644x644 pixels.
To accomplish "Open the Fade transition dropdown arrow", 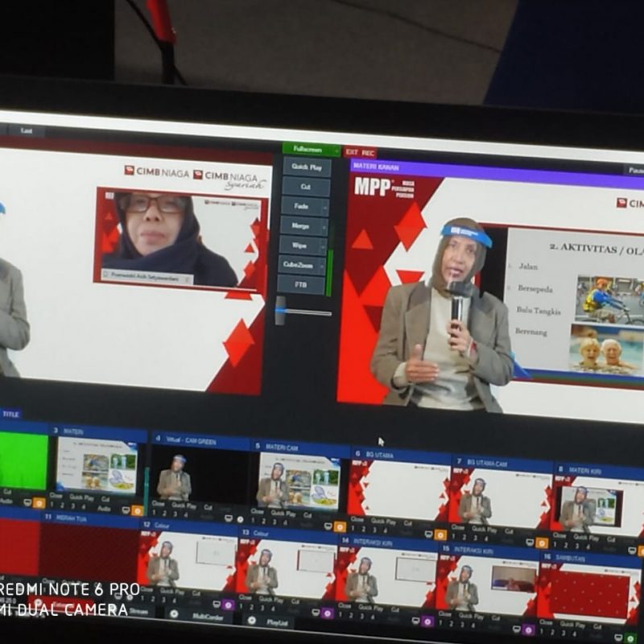I will coord(325,206).
